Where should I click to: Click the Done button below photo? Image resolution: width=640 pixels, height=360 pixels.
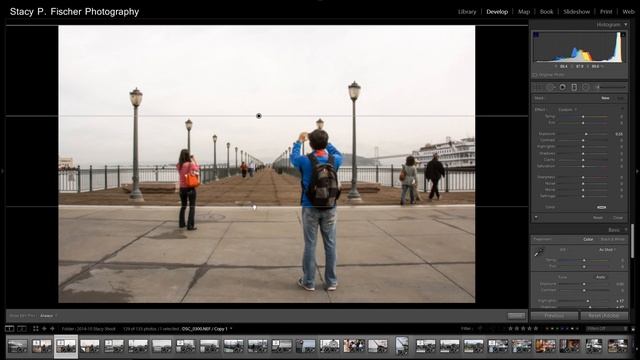(x=516, y=316)
